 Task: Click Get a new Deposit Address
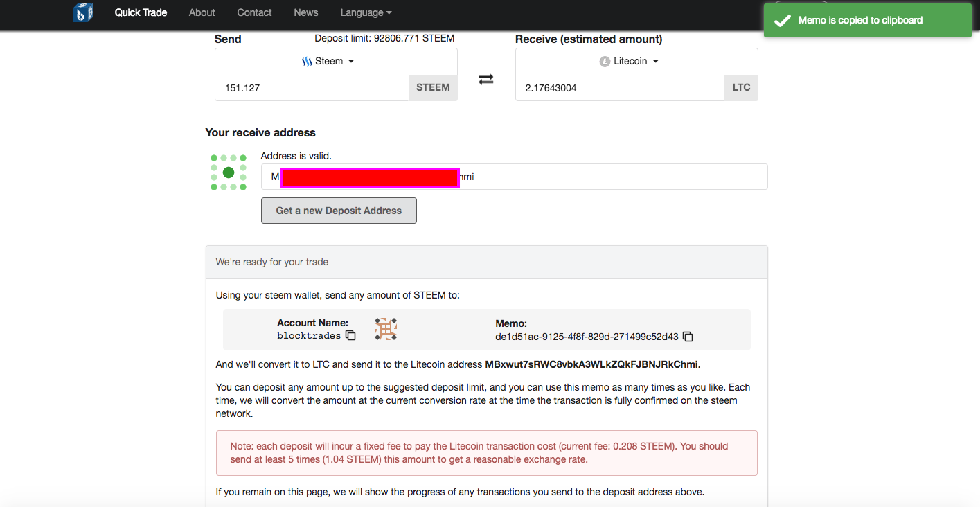coord(339,211)
